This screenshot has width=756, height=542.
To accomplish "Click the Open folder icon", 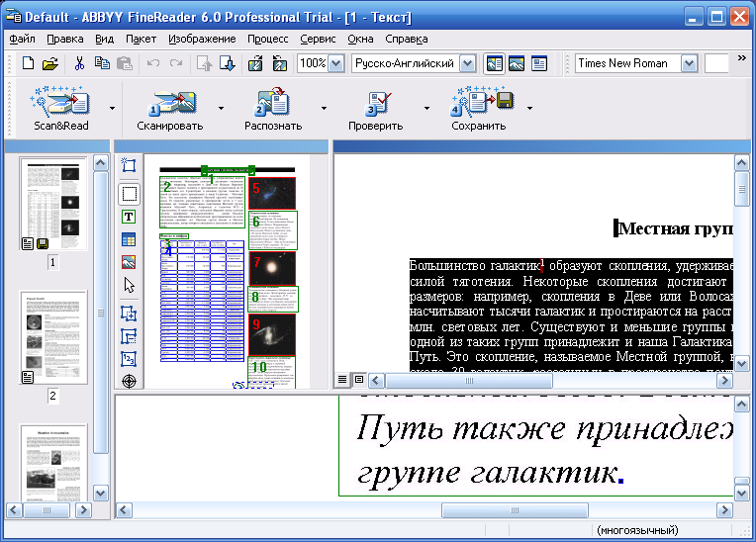I will (50, 63).
